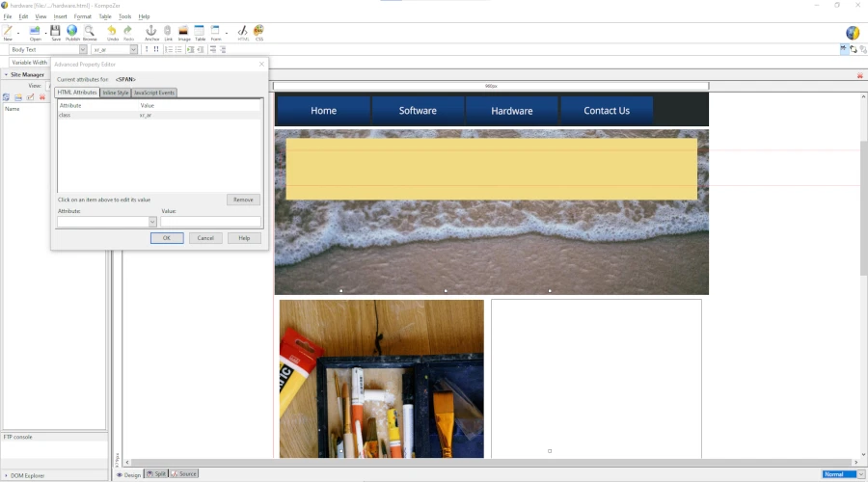The width and height of the screenshot is (868, 482).
Task: Select the class attribute row
Action: 159,115
